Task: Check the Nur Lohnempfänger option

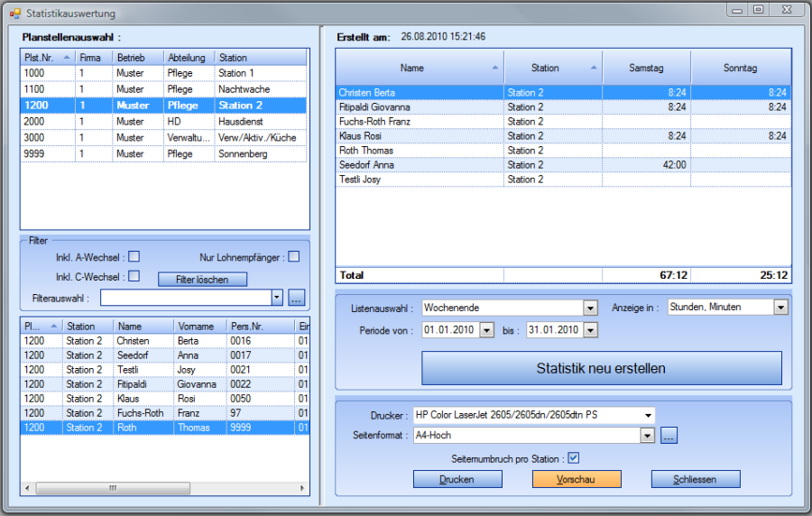Action: coord(293,257)
